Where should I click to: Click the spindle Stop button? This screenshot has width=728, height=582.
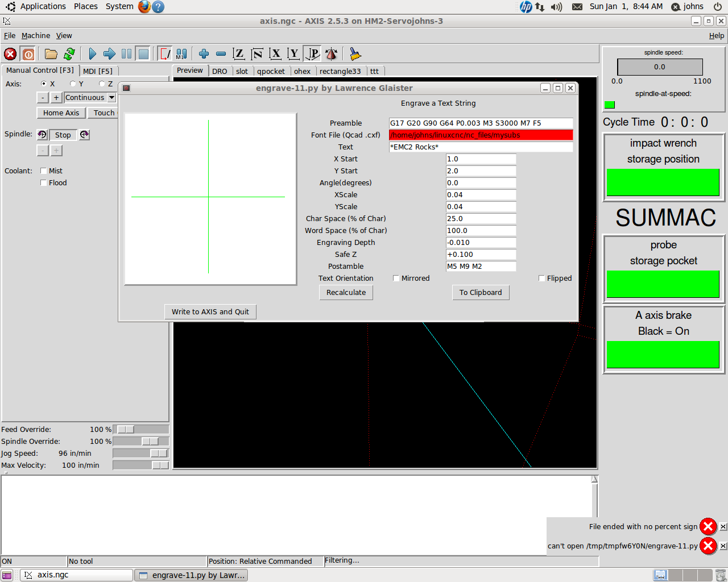click(x=63, y=135)
